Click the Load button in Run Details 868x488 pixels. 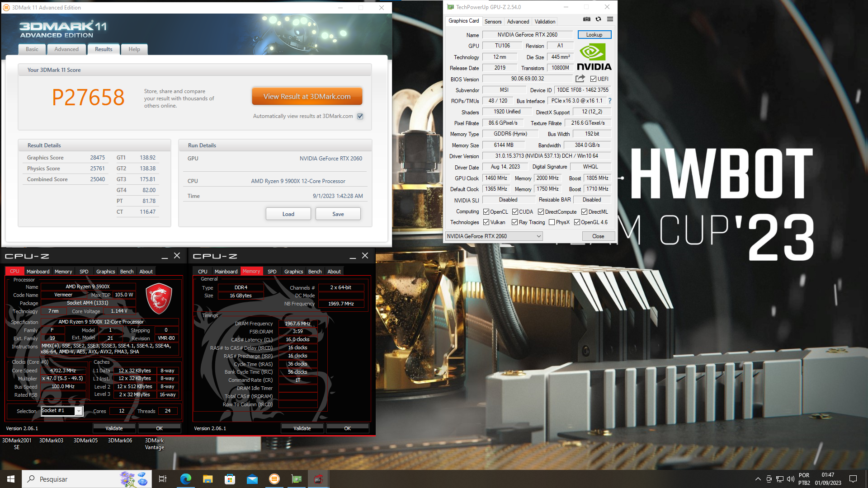pos(288,214)
